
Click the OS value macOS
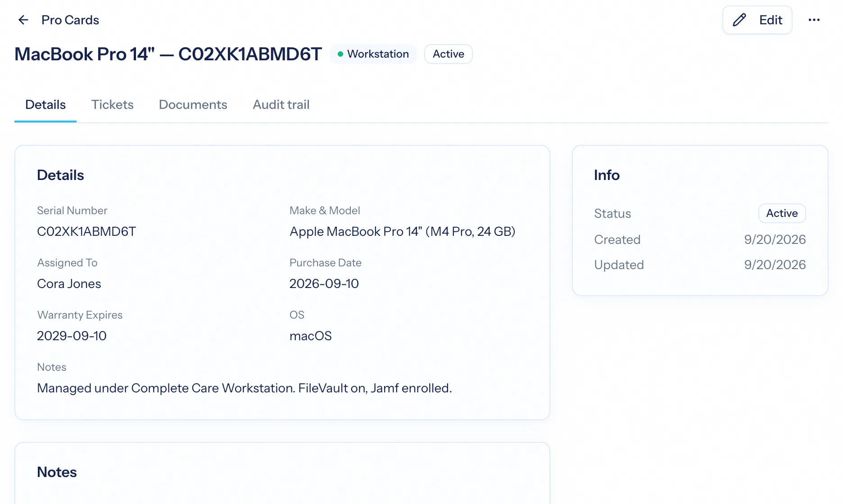tap(311, 336)
